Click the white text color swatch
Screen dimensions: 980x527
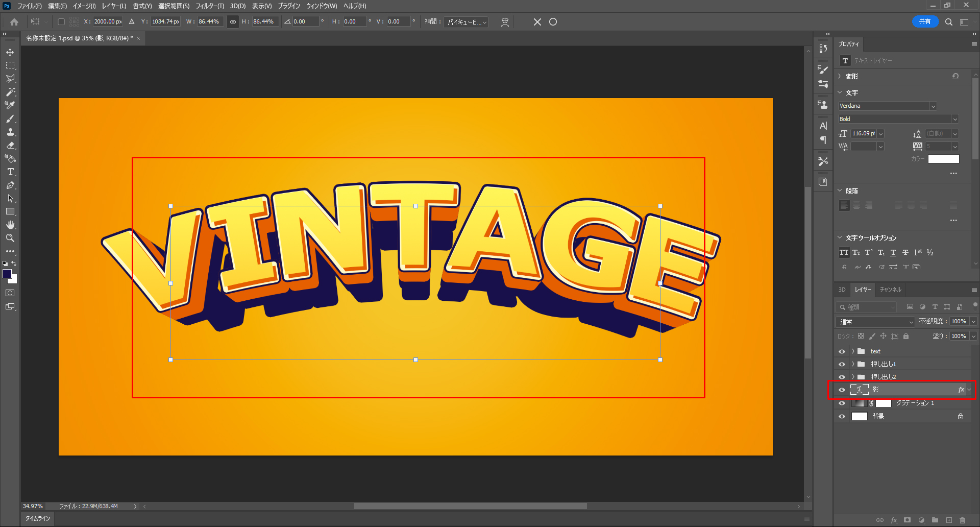pyautogui.click(x=943, y=159)
